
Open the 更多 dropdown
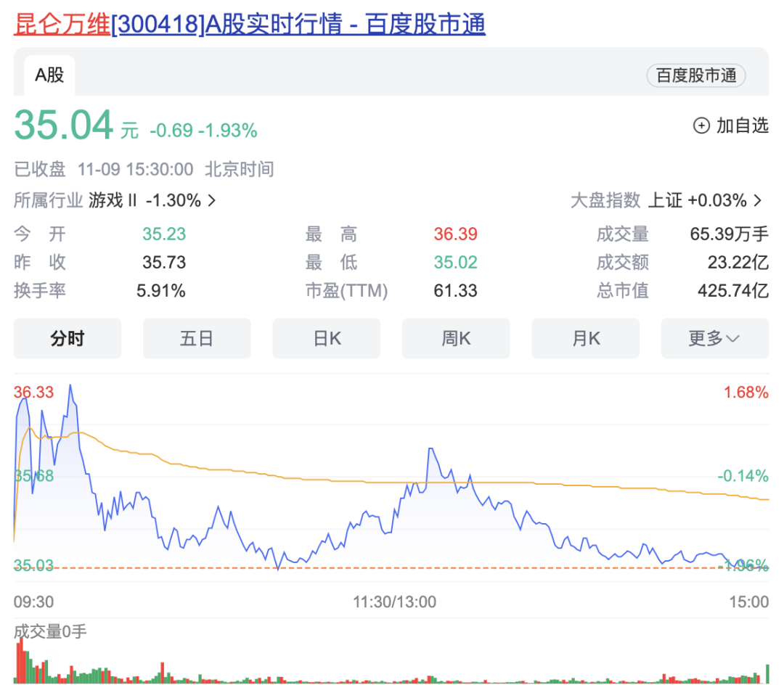715,338
